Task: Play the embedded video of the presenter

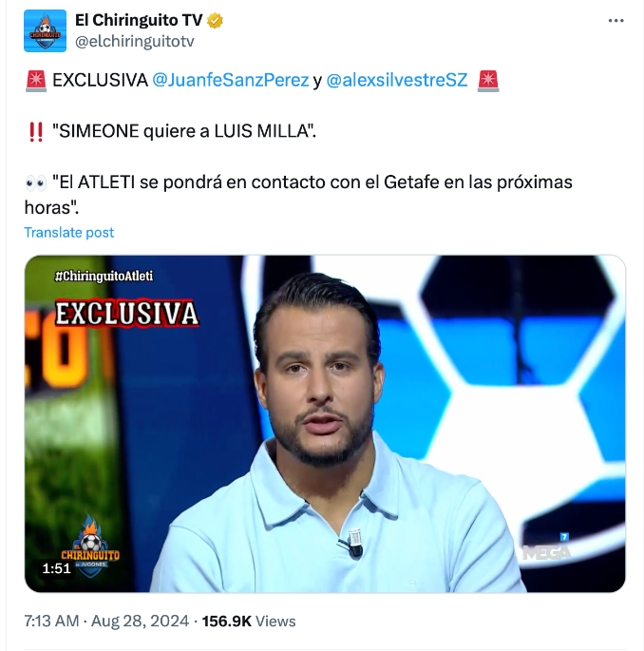Action: (x=325, y=424)
